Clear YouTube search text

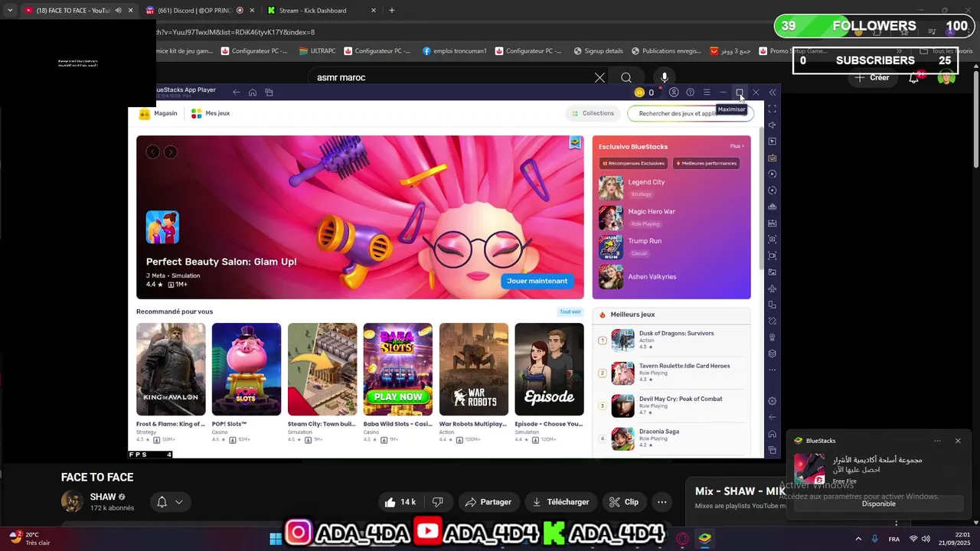(x=599, y=77)
